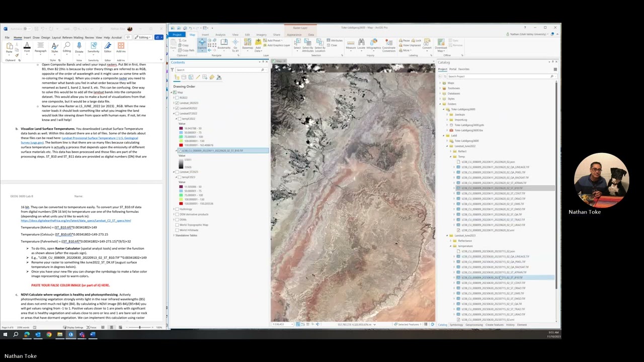Click Clear selection button
This screenshot has height=362, width=644.
pos(333,45)
